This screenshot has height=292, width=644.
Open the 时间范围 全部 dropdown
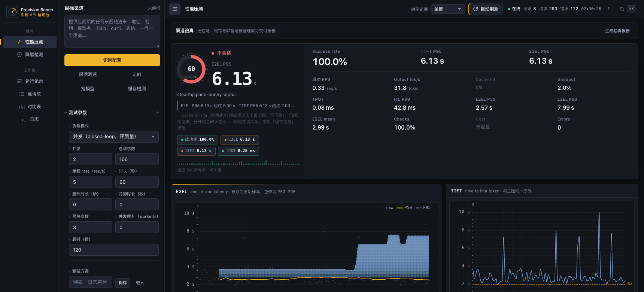[x=448, y=9]
